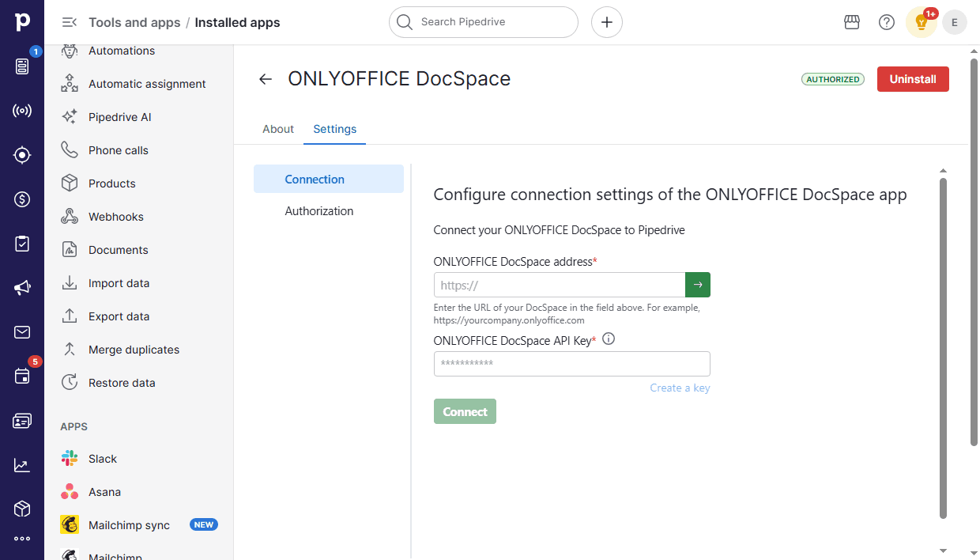980x560 pixels.
Task: Focus the Search Pipedrive field
Action: (484, 22)
